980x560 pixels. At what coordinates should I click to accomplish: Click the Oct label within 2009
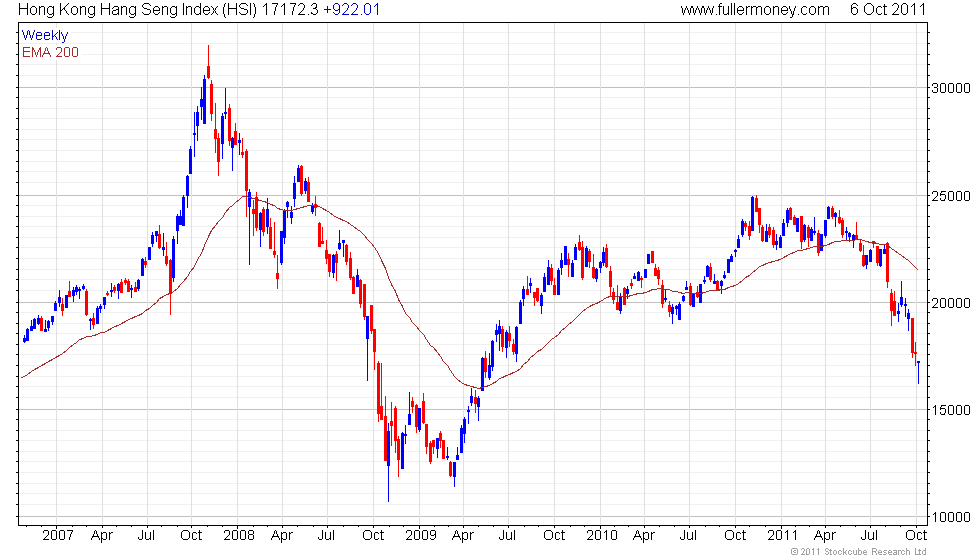(554, 535)
